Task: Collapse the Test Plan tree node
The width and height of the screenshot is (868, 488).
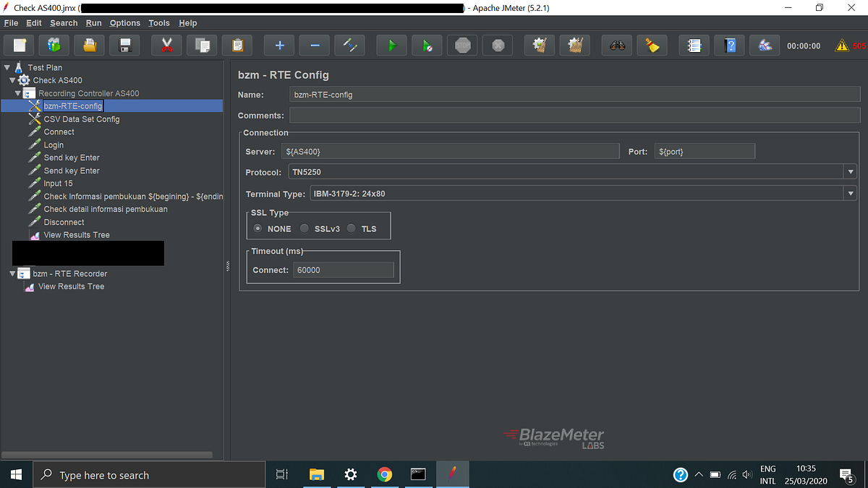Action: [7, 67]
